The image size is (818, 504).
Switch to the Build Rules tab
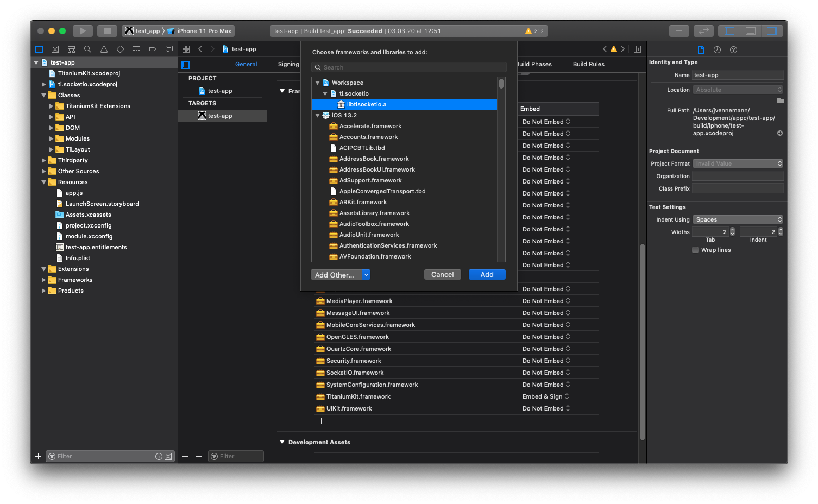[x=588, y=64]
